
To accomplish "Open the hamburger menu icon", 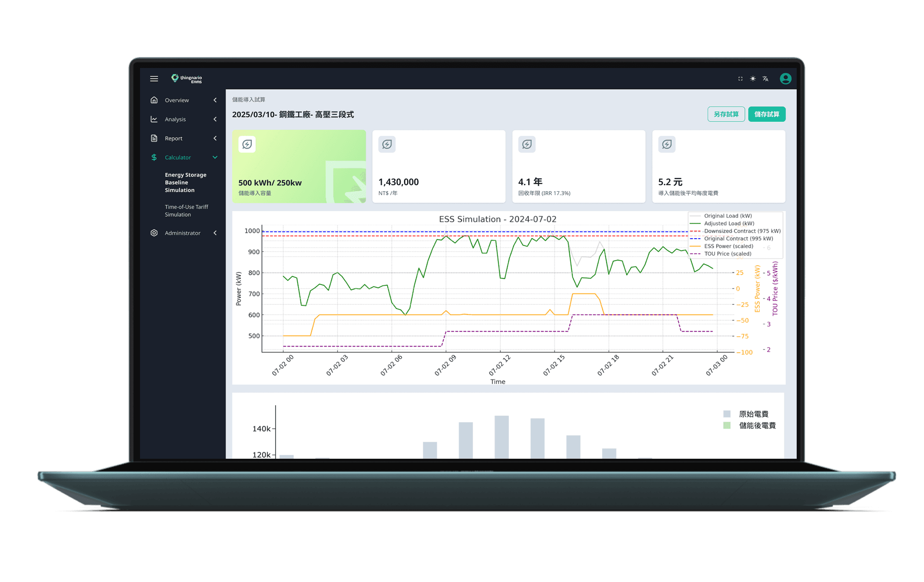I will pyautogui.click(x=154, y=79).
